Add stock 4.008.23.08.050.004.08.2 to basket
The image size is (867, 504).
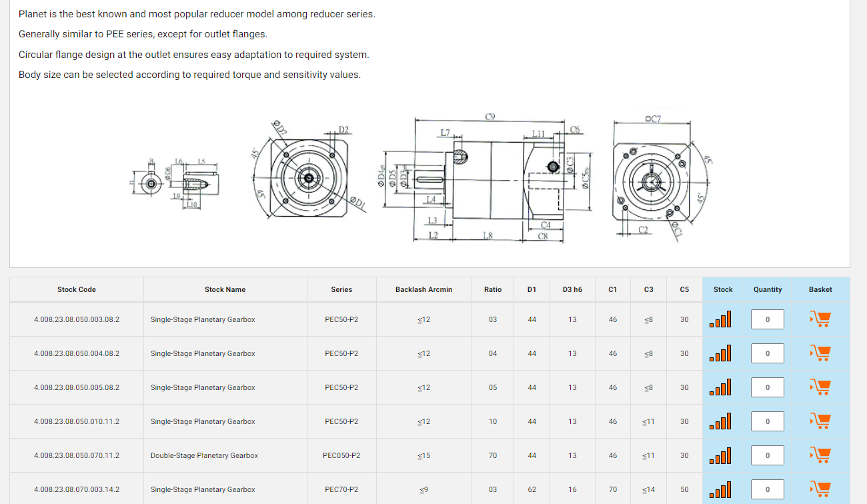[x=820, y=353]
